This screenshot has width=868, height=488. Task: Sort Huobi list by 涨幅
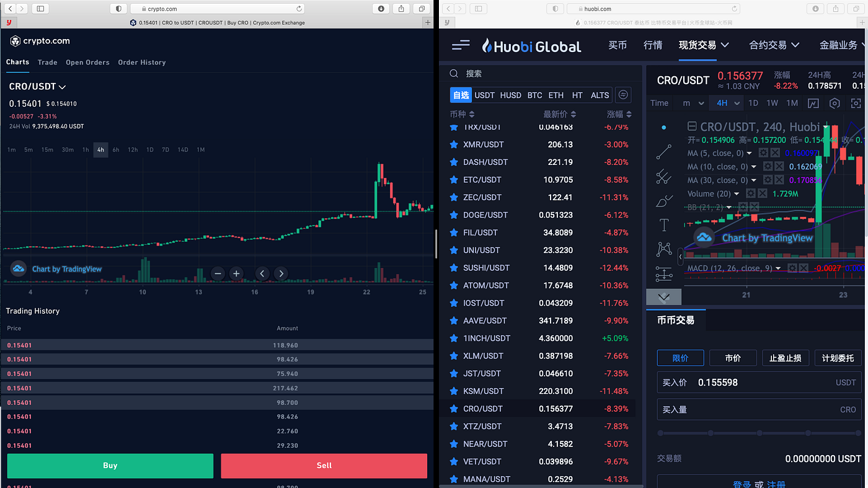coord(619,114)
